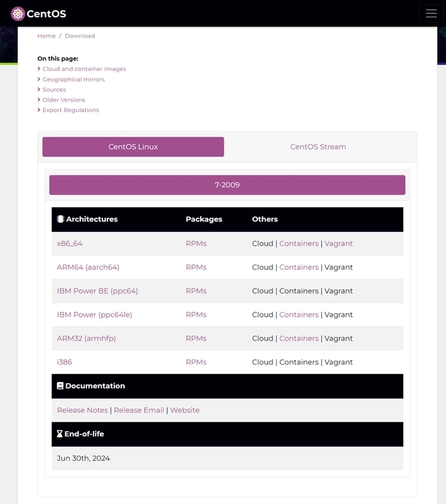Open the Home breadcrumb link
The width and height of the screenshot is (446, 504).
47,36
